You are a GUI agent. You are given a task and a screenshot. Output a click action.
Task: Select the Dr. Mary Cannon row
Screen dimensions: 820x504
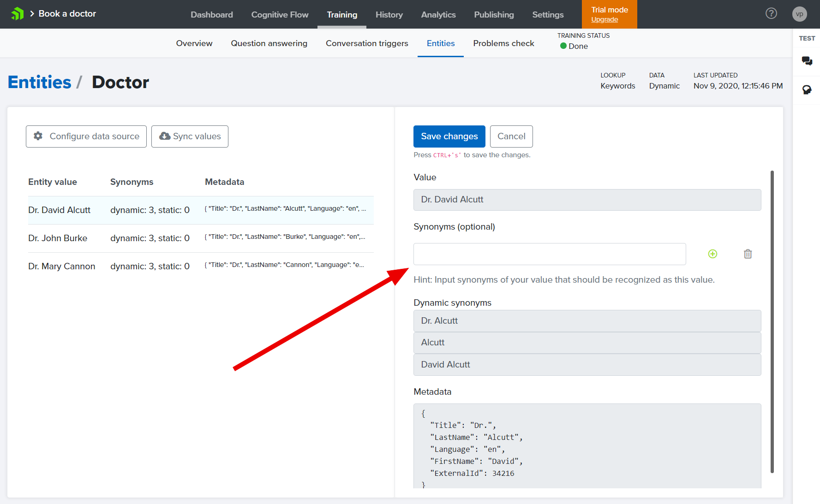point(201,267)
